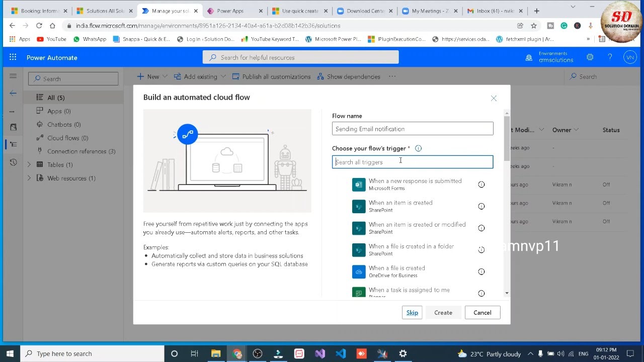Select SharePoint file created in folder trigger

(x=413, y=250)
